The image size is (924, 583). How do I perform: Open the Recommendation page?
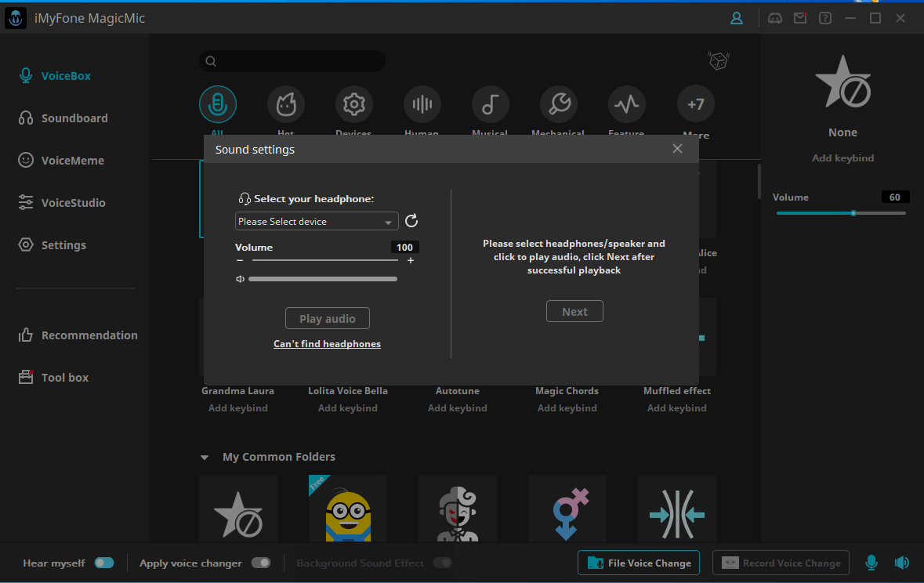(x=78, y=335)
